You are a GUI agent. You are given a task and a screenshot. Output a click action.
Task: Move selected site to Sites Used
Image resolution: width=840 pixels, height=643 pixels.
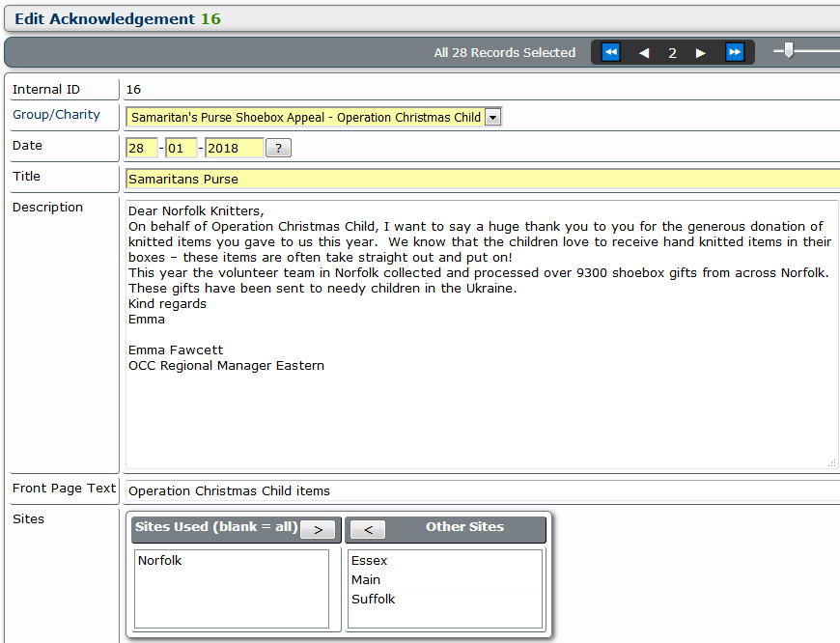pyautogui.click(x=368, y=529)
